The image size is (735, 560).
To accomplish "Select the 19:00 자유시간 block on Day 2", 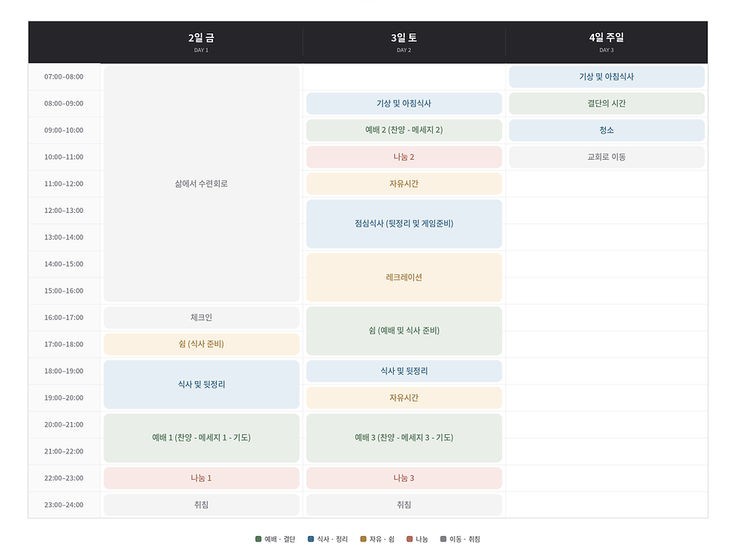I will (x=404, y=398).
